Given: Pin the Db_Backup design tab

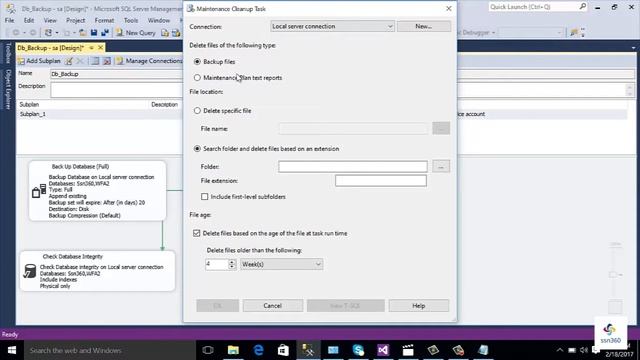Looking at the screenshot, I should point(91,48).
